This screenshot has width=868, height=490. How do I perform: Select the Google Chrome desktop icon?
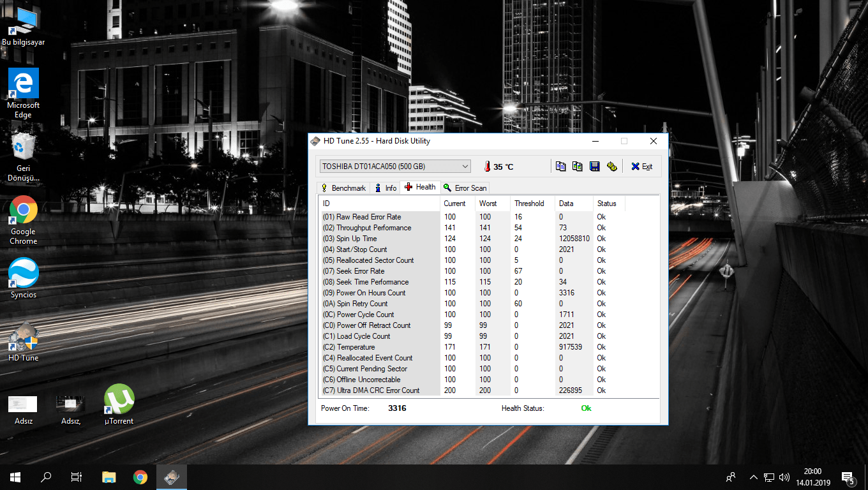click(x=24, y=211)
